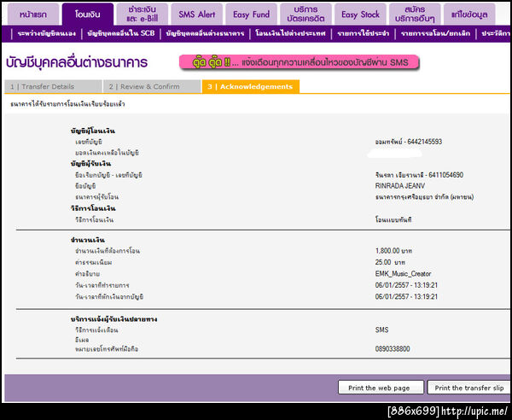
Task: Click the page heading บัญชีบุคคลอื่นต่างธนาคาร
Action: (77, 62)
